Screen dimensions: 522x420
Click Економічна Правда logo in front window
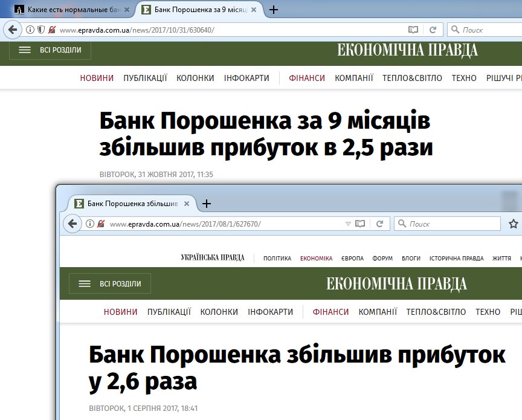pyautogui.click(x=396, y=284)
